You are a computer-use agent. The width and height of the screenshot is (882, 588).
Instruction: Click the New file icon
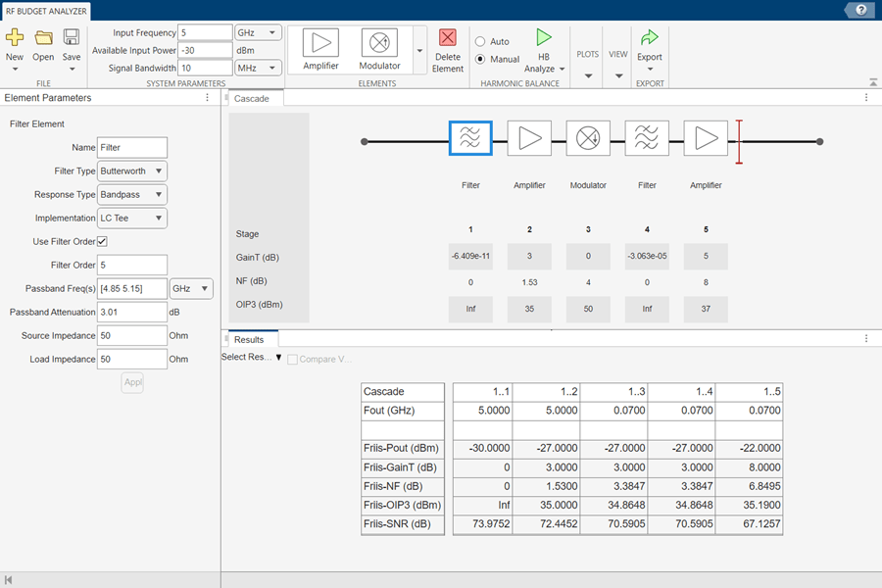15,38
